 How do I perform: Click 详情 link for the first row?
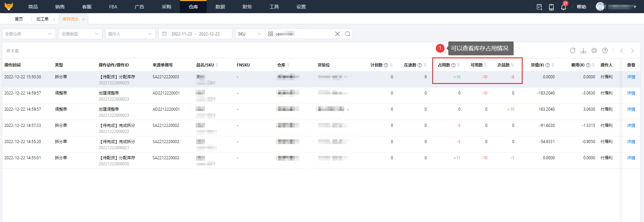coord(631,77)
